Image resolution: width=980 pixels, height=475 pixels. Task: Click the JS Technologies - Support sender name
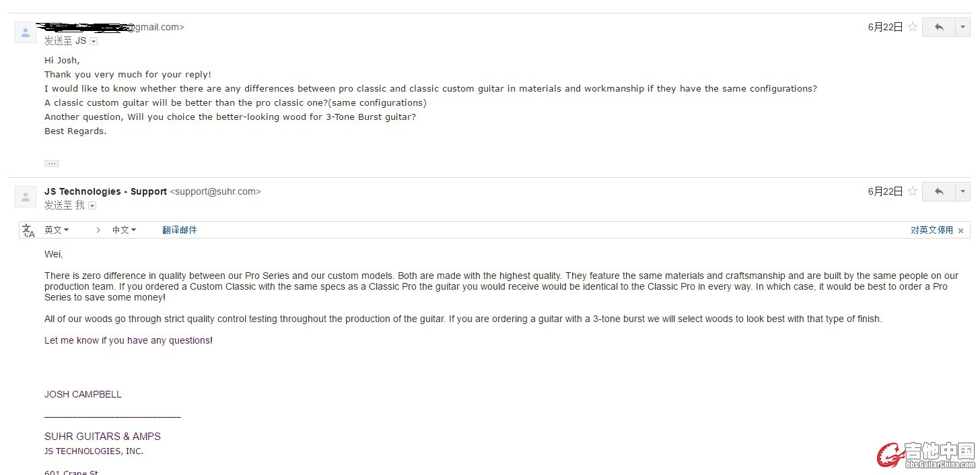[x=106, y=191]
